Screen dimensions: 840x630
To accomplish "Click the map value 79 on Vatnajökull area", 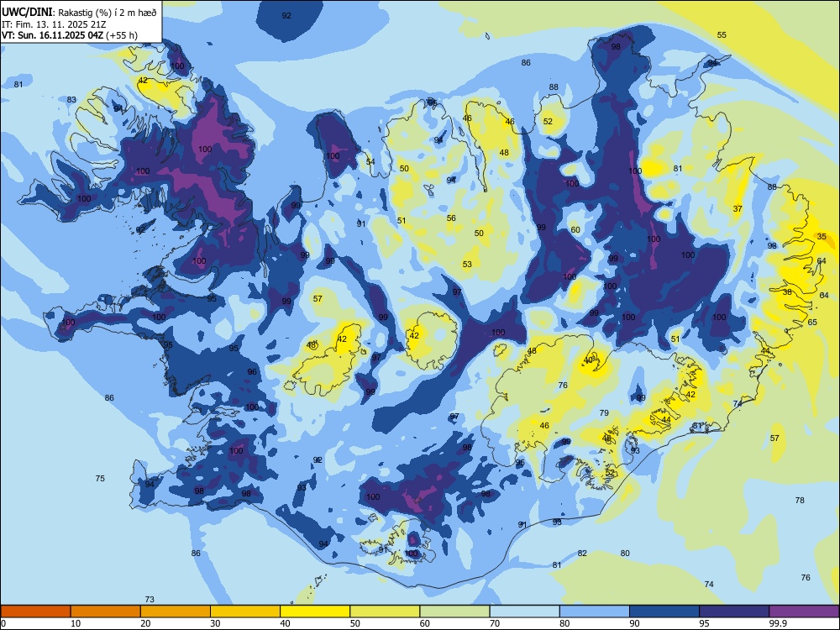I will pos(604,412).
